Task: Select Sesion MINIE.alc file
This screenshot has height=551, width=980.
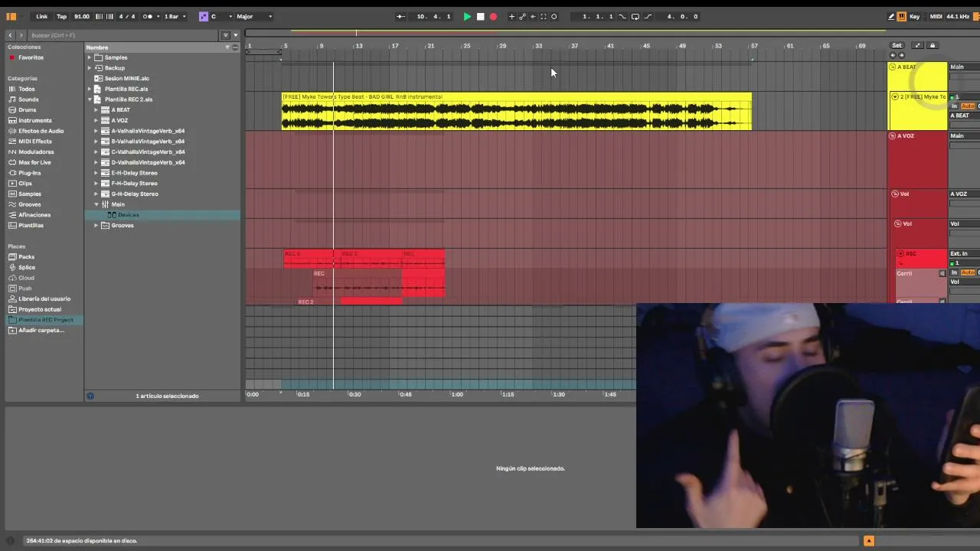Action: pyautogui.click(x=126, y=78)
